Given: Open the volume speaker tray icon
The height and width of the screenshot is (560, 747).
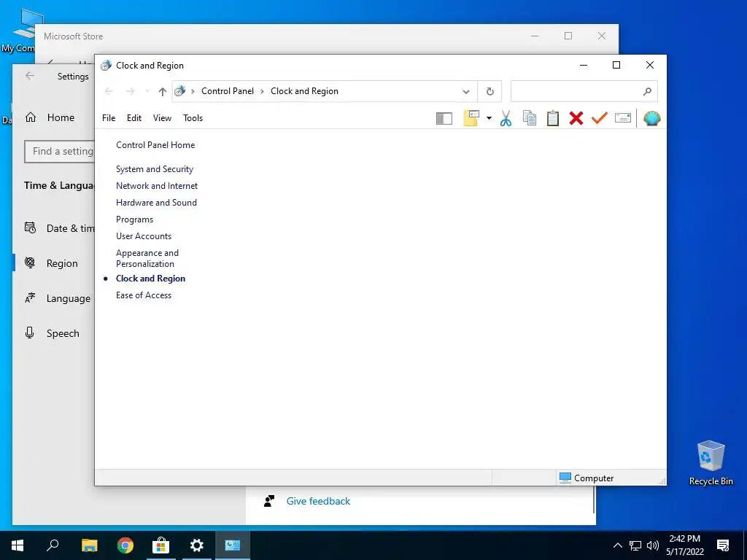Looking at the screenshot, I should click(x=653, y=545).
